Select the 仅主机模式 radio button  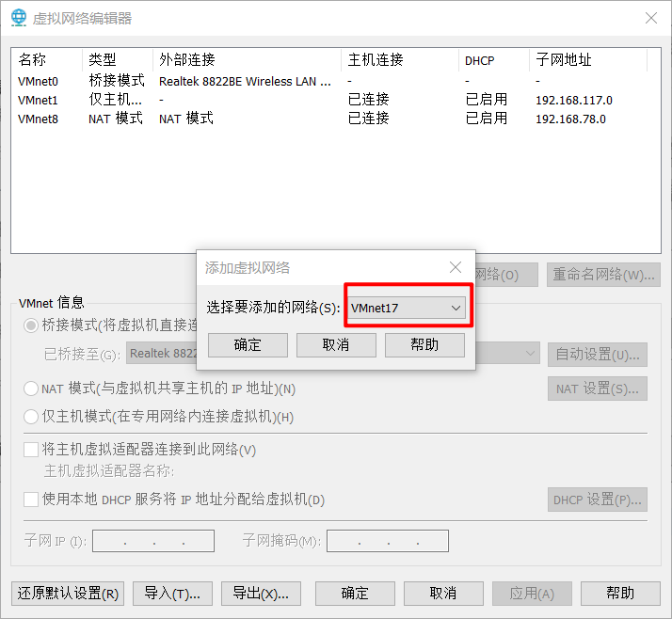coord(32,417)
